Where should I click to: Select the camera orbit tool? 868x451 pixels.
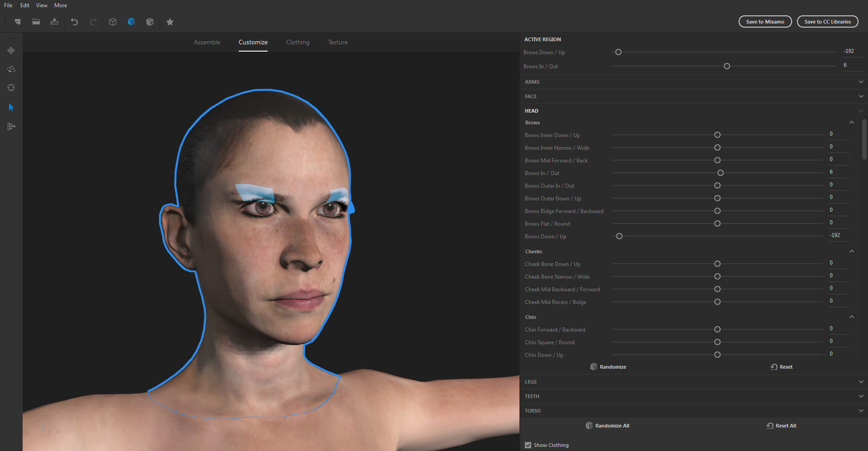point(11,69)
